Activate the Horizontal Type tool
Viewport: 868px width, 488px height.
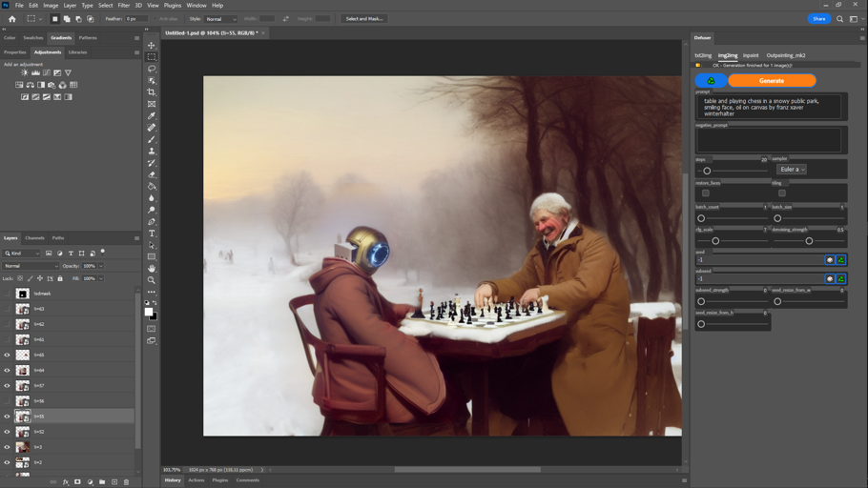click(152, 234)
